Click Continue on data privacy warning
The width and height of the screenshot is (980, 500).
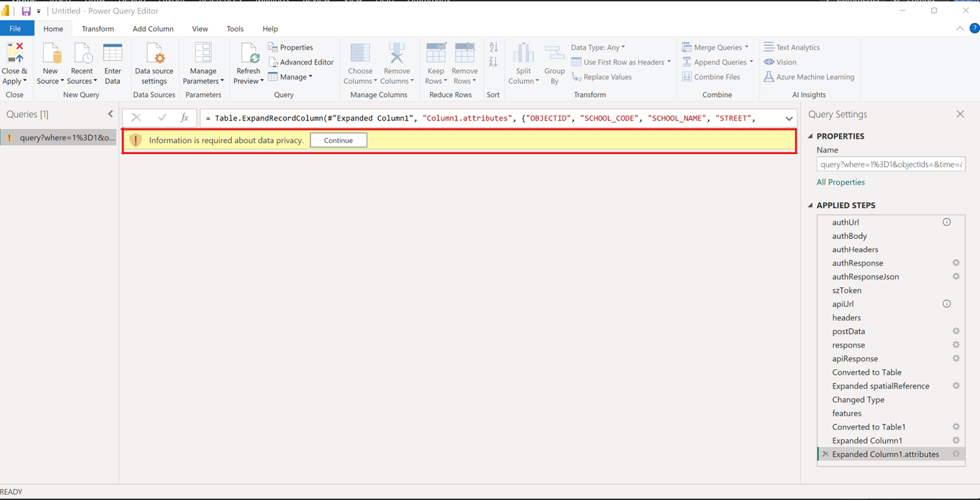pos(339,140)
